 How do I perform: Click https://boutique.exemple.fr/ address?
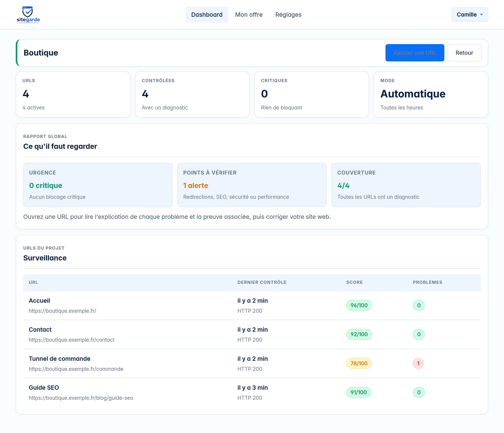click(62, 311)
